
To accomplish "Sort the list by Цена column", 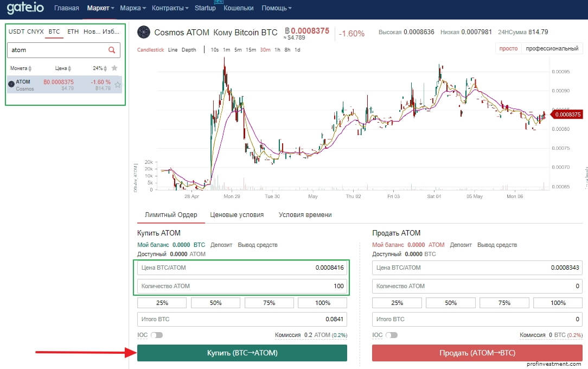I will point(63,68).
